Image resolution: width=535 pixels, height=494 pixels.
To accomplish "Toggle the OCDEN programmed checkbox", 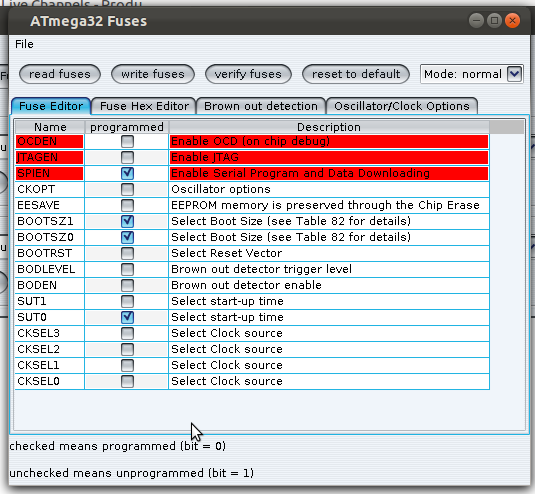I will click(x=127, y=141).
